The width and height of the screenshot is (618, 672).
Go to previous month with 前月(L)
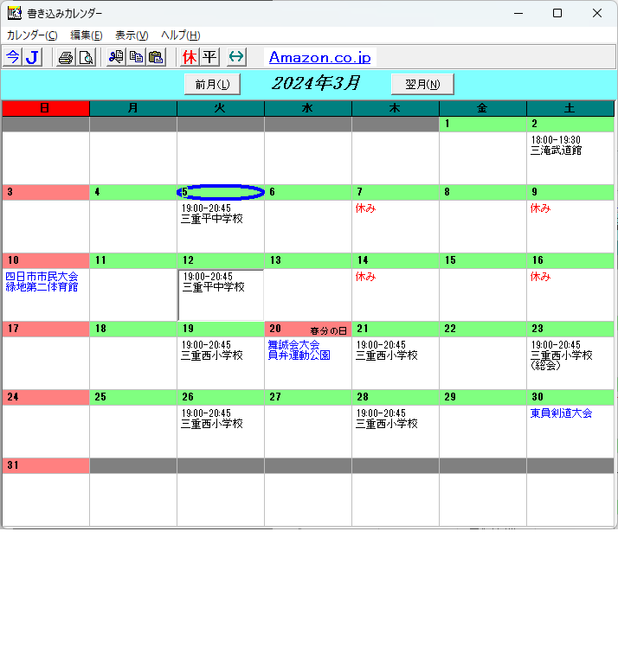[x=212, y=84]
